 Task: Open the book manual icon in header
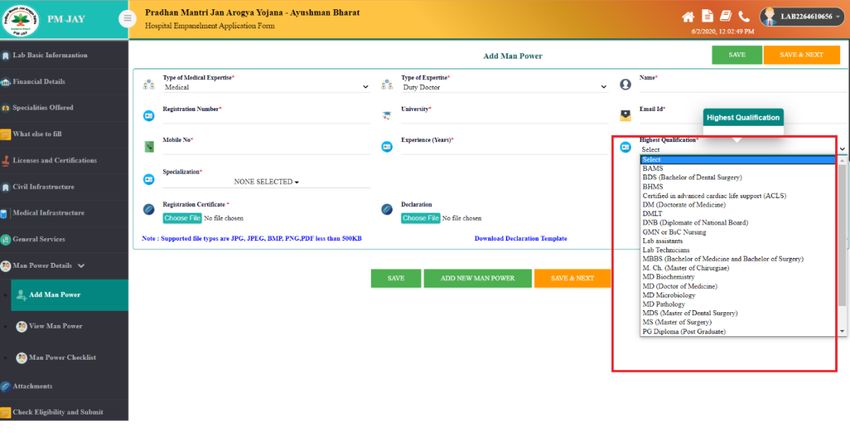[x=726, y=16]
